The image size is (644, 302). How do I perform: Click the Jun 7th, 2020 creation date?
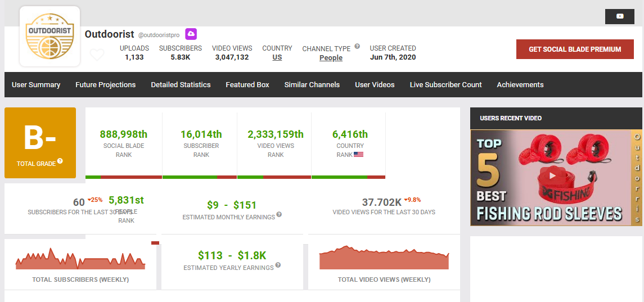coord(393,57)
